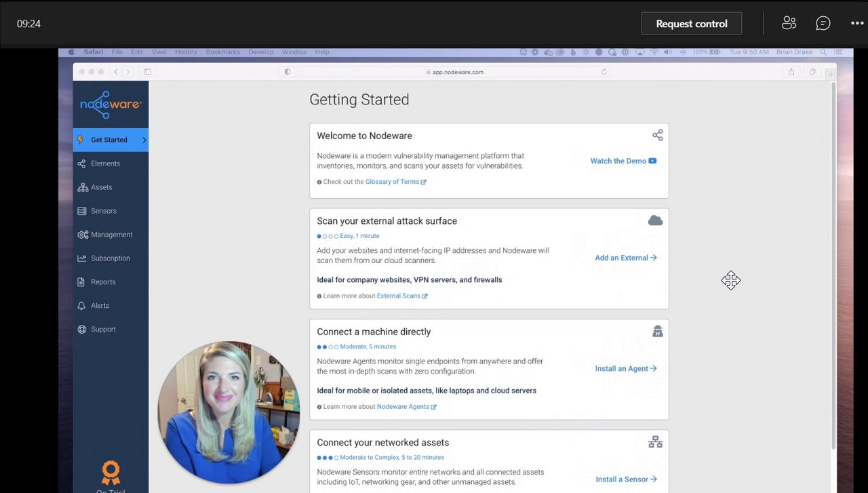Open the Elements section icon
Viewport: 868px width, 493px height.
pos(82,163)
